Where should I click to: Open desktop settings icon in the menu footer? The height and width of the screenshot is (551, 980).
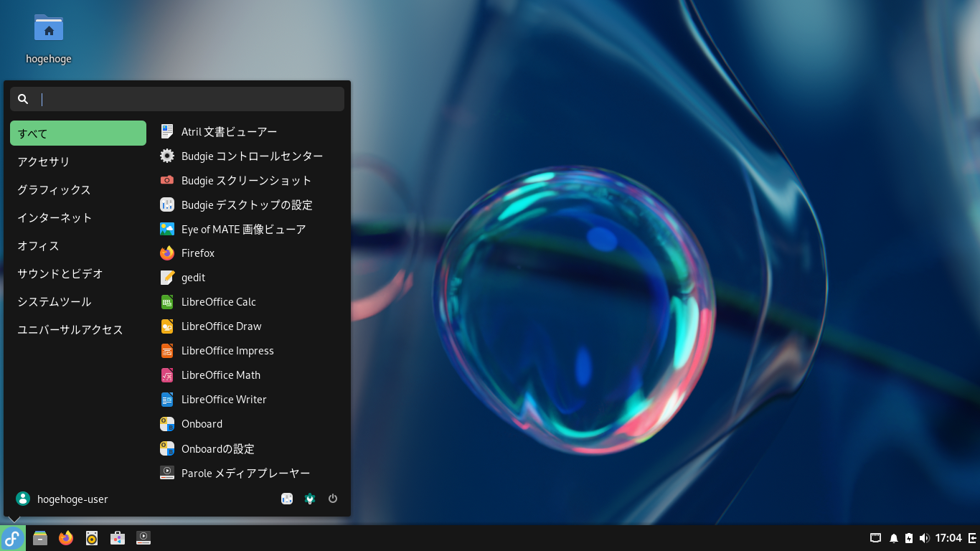coord(287,499)
